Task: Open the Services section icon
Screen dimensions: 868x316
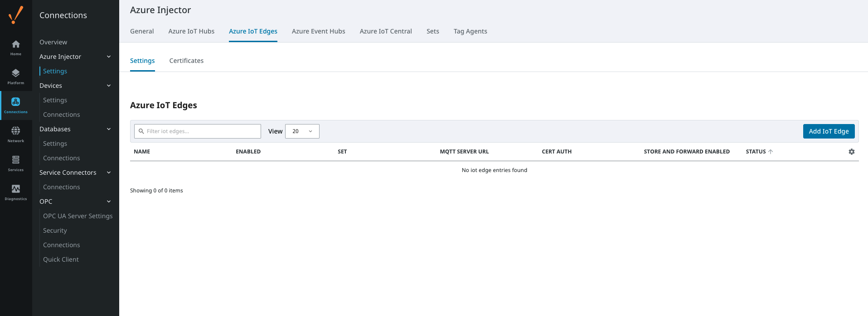Action: pyautogui.click(x=16, y=163)
